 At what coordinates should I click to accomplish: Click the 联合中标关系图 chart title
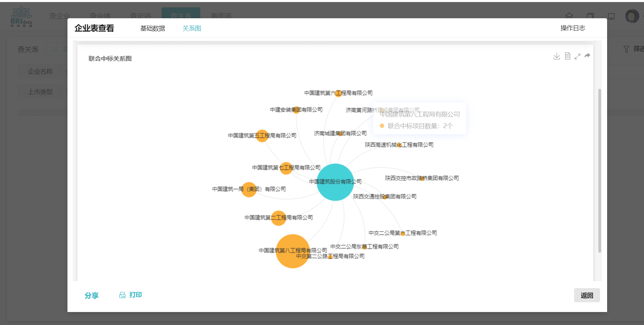click(x=110, y=59)
